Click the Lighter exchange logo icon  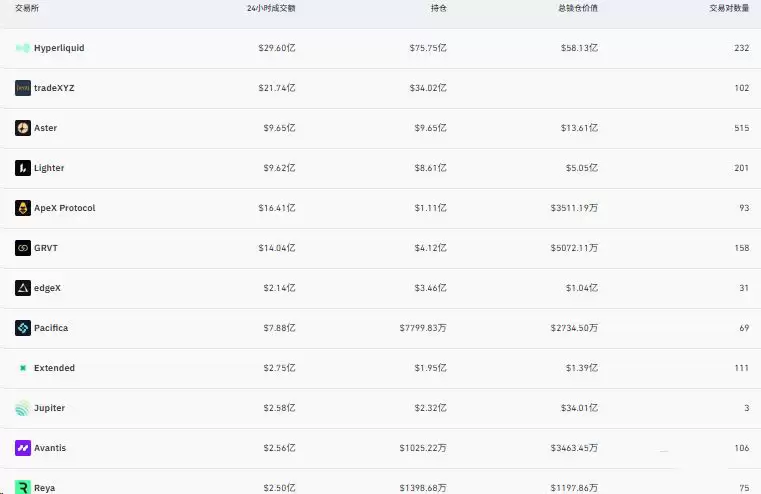[x=23, y=168]
